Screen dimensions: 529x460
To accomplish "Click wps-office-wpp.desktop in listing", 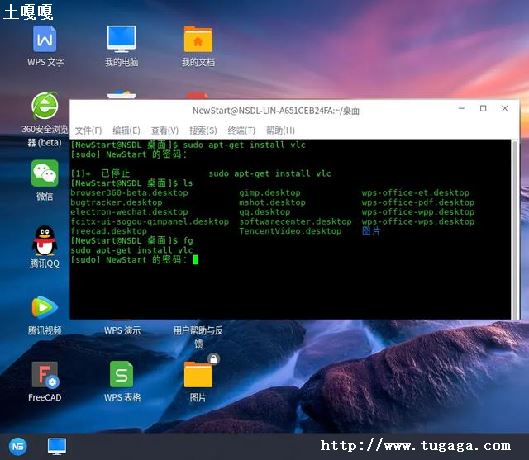I will pyautogui.click(x=418, y=212).
